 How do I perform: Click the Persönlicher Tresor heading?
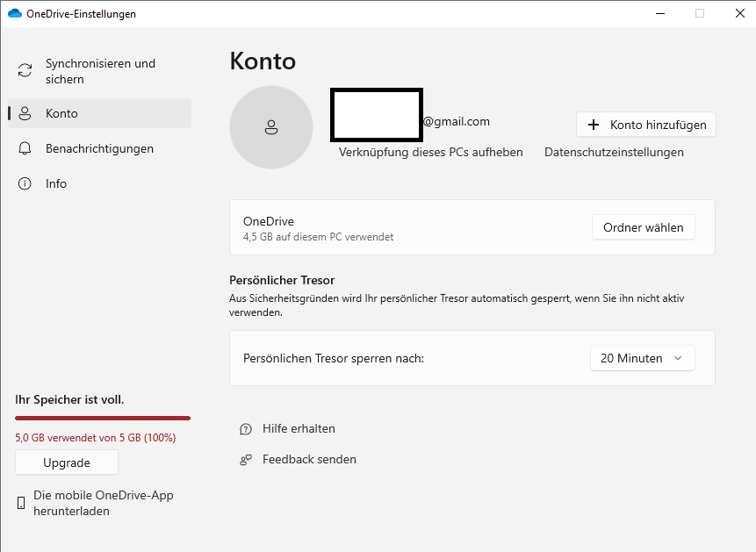click(282, 280)
